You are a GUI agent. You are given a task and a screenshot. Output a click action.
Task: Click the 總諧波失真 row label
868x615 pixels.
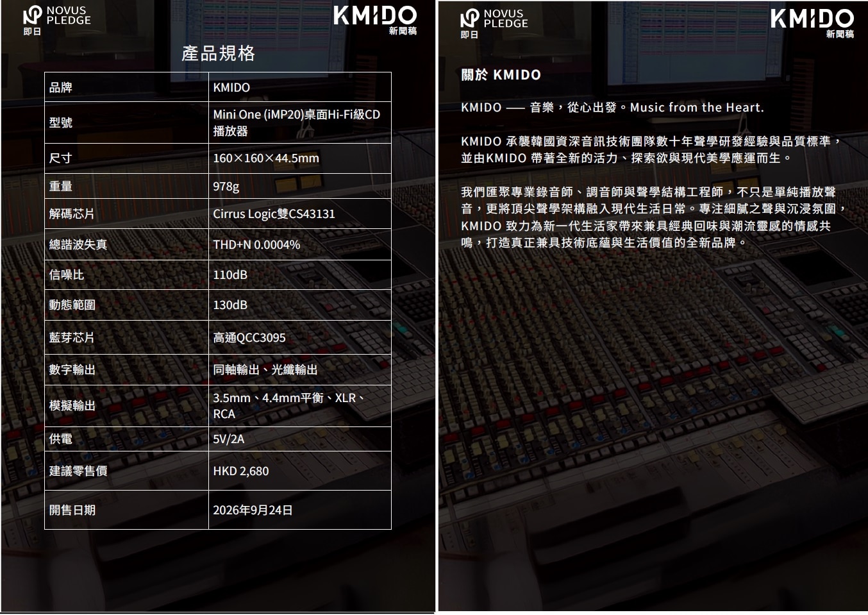pyautogui.click(x=78, y=244)
